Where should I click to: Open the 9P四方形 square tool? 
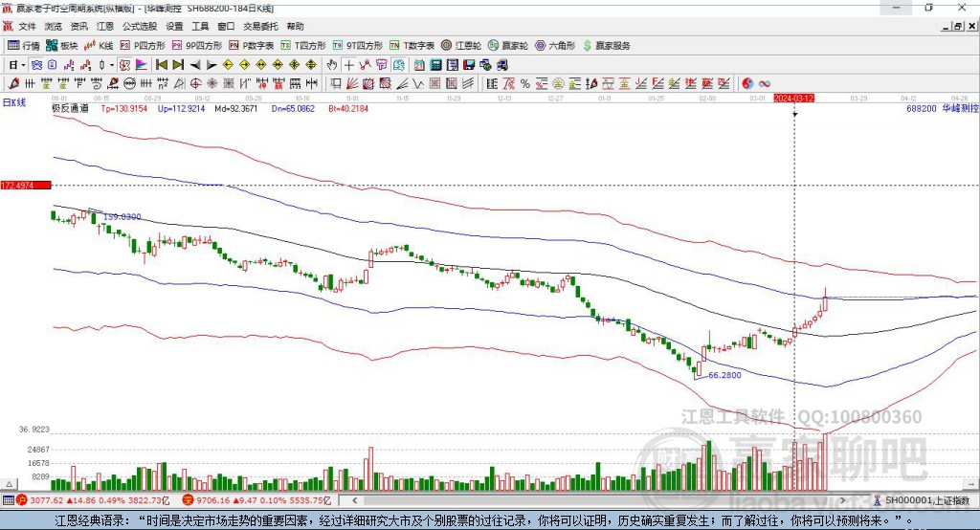pyautogui.click(x=197, y=46)
